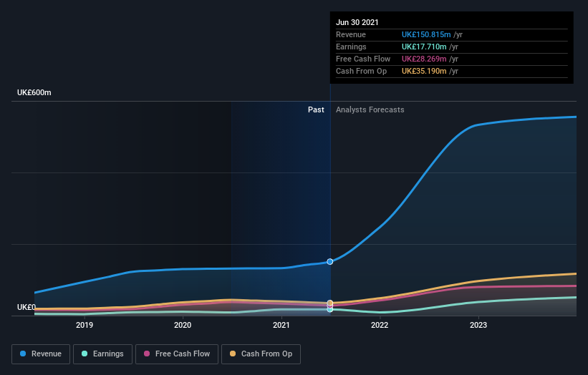Click the UK£0 y-axis label

point(26,307)
